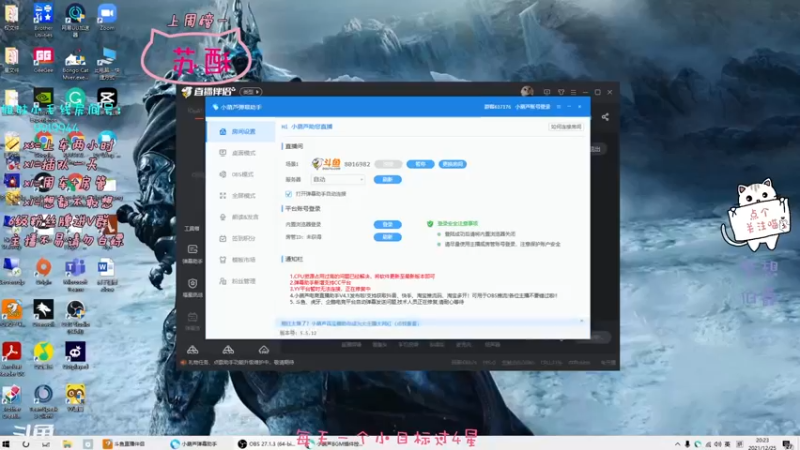The width and height of the screenshot is (800, 450).
Task: Open the sidebar item with the microphone icon
Action: point(240,217)
